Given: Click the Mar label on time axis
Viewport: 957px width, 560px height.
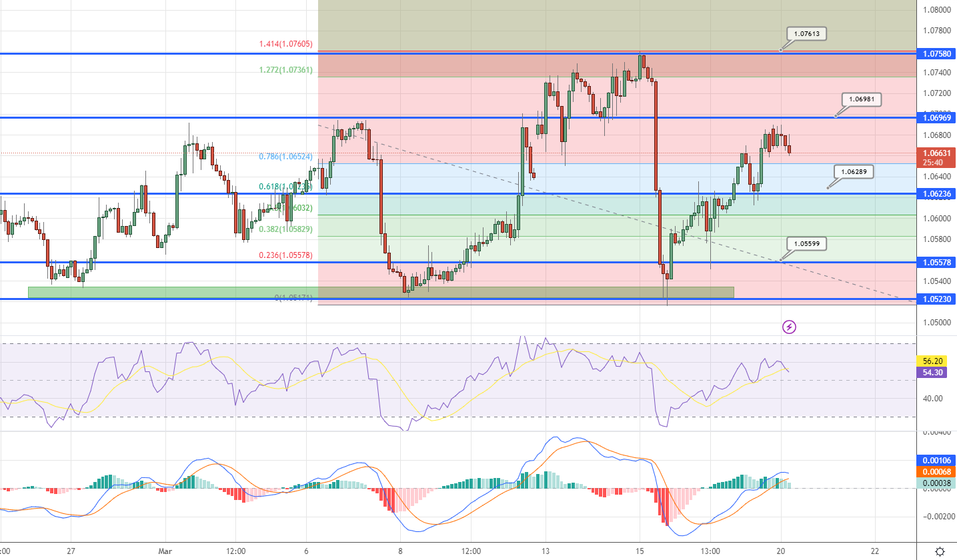Looking at the screenshot, I should click(x=165, y=551).
